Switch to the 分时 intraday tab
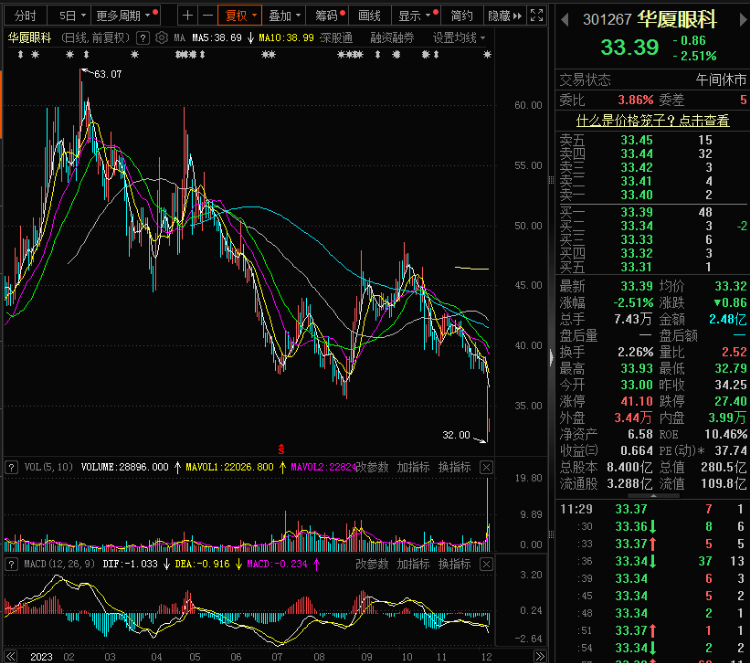The height and width of the screenshot is (663, 750). [25, 16]
